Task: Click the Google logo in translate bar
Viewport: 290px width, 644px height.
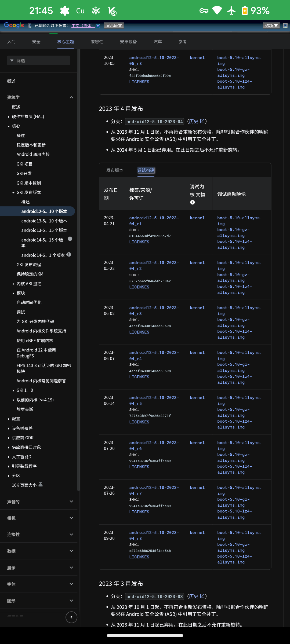Action: [x=14, y=25]
